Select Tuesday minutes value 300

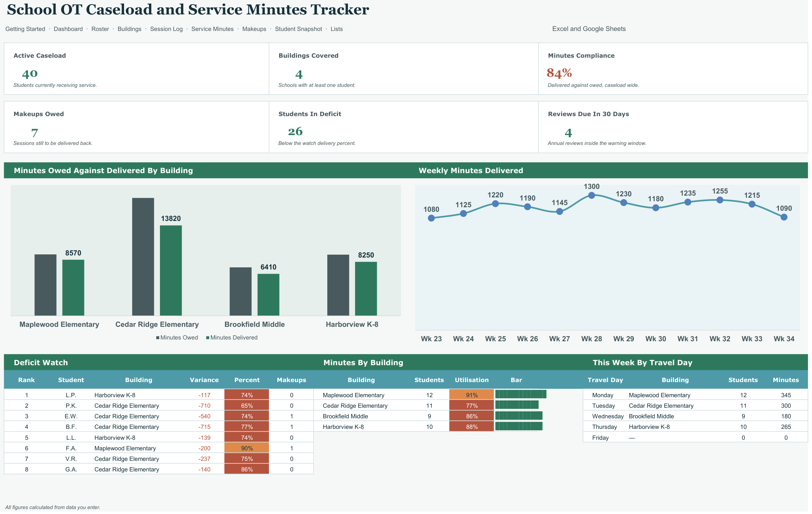[x=786, y=406]
